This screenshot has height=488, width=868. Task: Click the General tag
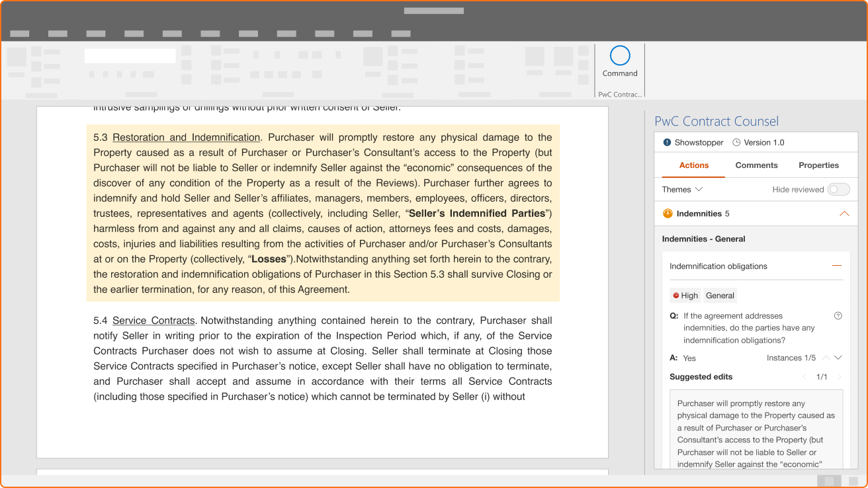(x=720, y=296)
